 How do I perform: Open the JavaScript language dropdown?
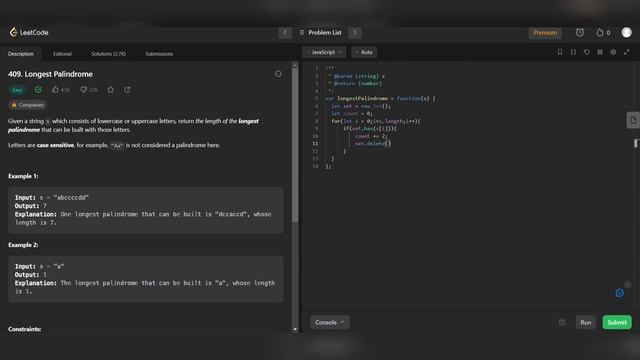[324, 52]
